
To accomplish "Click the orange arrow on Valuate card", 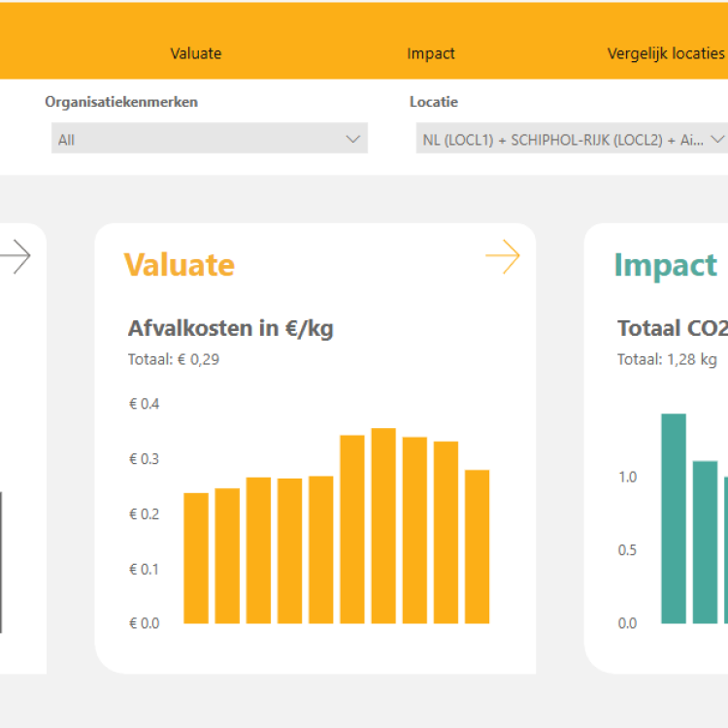I will tap(502, 257).
